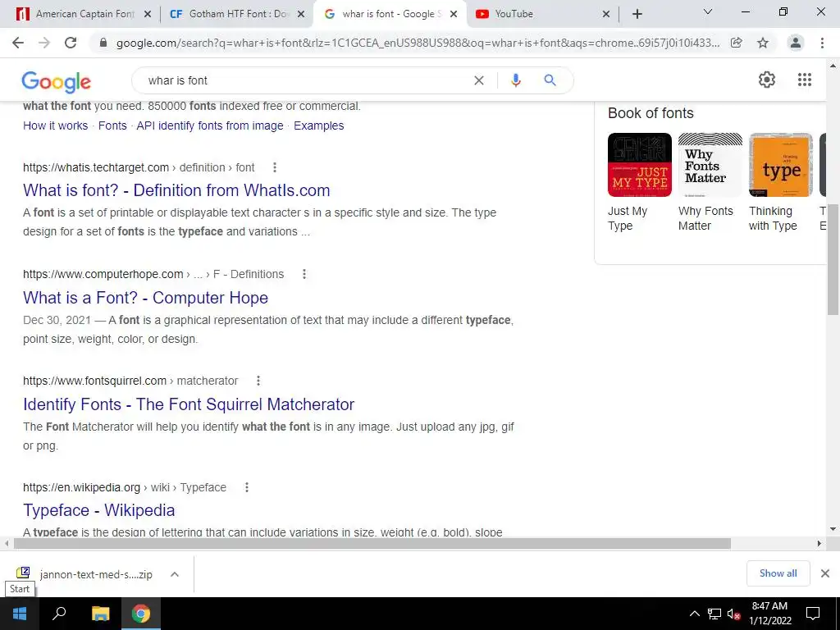Go forward with the browser arrow
Screen dimensions: 840x630
[44, 43]
